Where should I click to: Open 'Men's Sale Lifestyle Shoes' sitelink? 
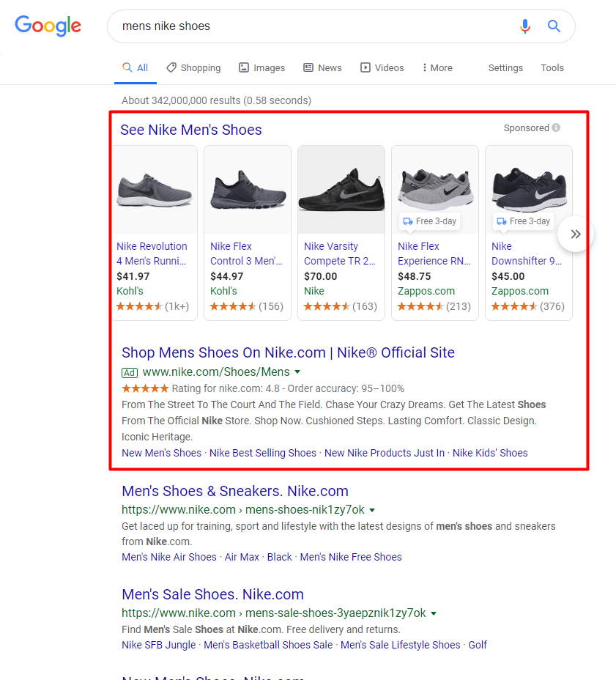400,645
